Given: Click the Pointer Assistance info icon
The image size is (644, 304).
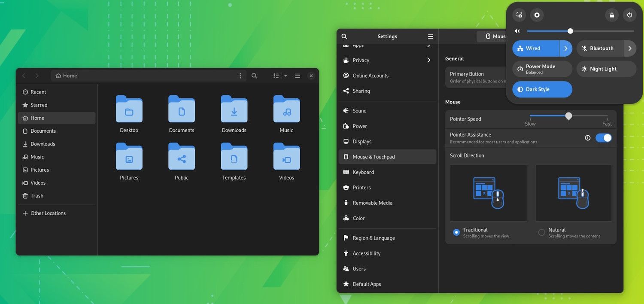Looking at the screenshot, I should tap(588, 137).
